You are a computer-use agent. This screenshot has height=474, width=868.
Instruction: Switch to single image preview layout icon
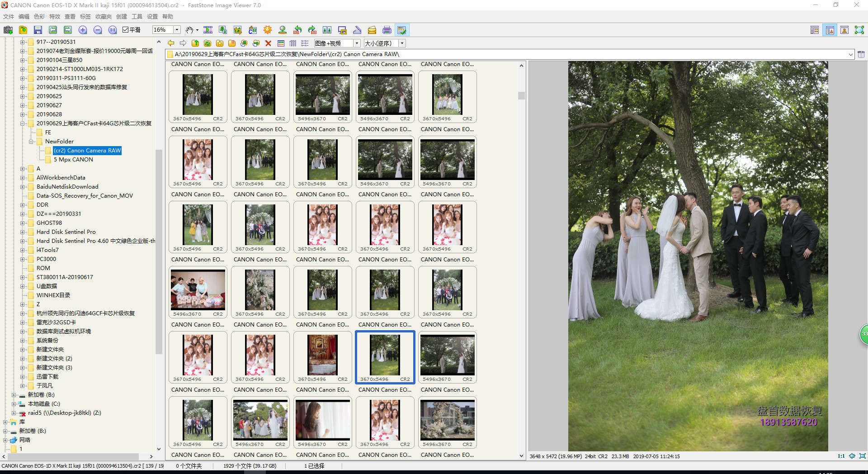coord(844,30)
